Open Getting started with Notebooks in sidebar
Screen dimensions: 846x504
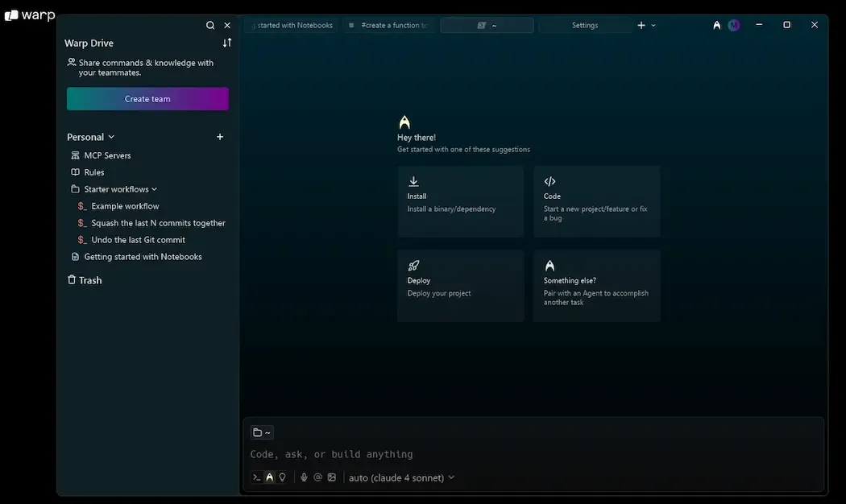[x=143, y=257]
